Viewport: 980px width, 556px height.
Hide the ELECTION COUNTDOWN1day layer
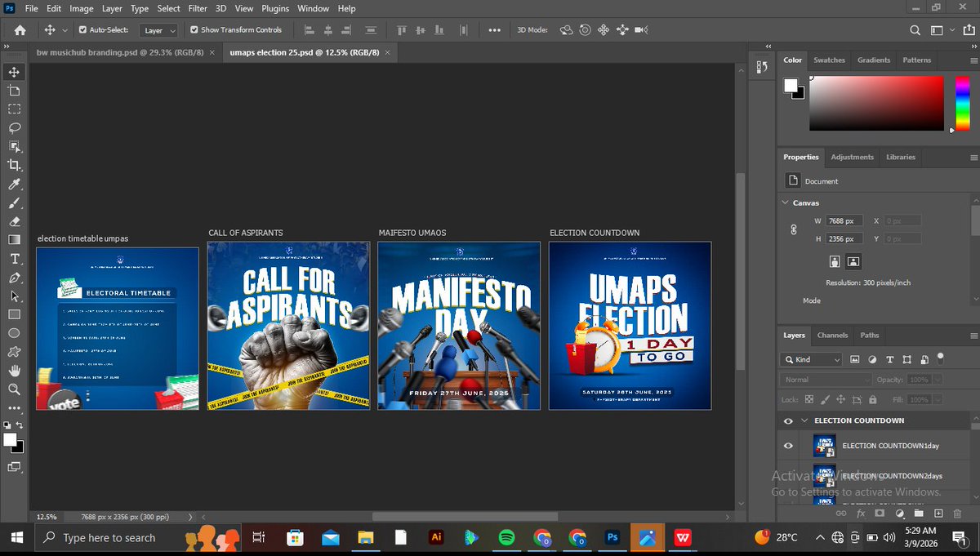coord(788,446)
